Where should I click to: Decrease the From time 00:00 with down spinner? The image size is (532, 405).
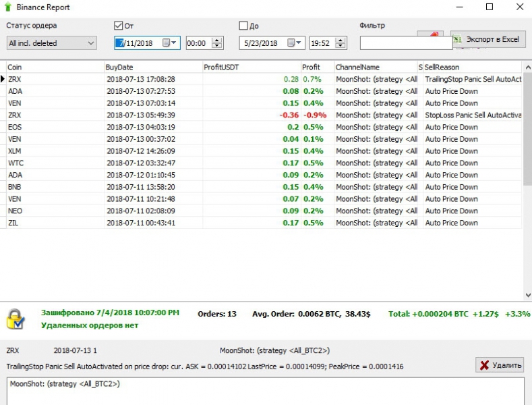pyautogui.click(x=216, y=46)
